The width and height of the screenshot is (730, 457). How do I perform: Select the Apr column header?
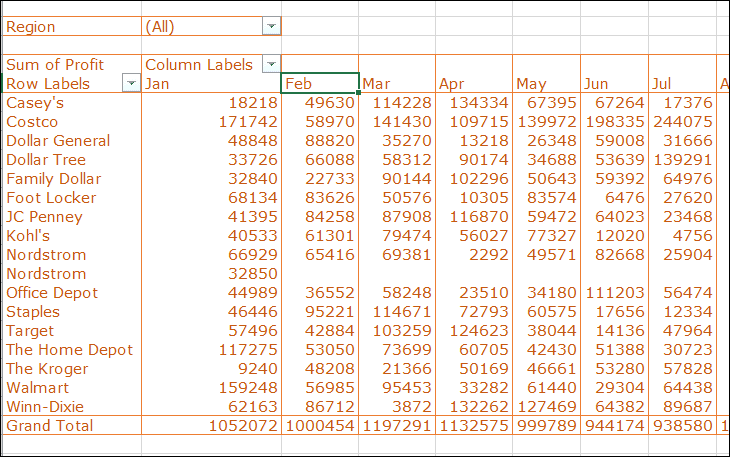pyautogui.click(x=474, y=83)
